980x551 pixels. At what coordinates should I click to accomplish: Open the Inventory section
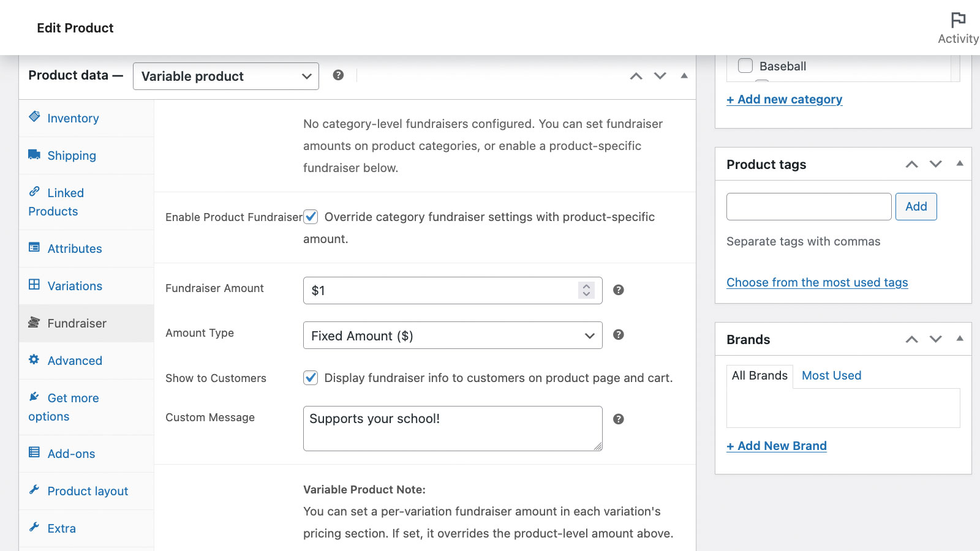point(73,118)
